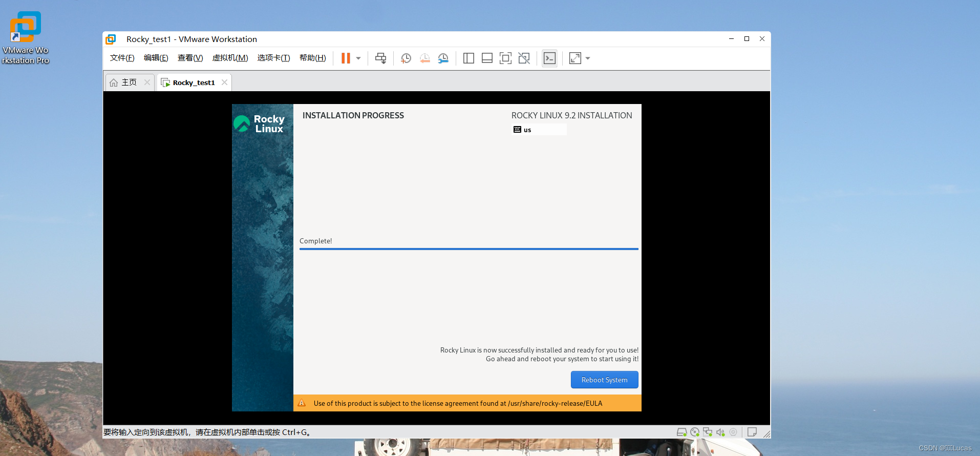
Task: Minimize the VMware Workstation window
Action: (731, 39)
